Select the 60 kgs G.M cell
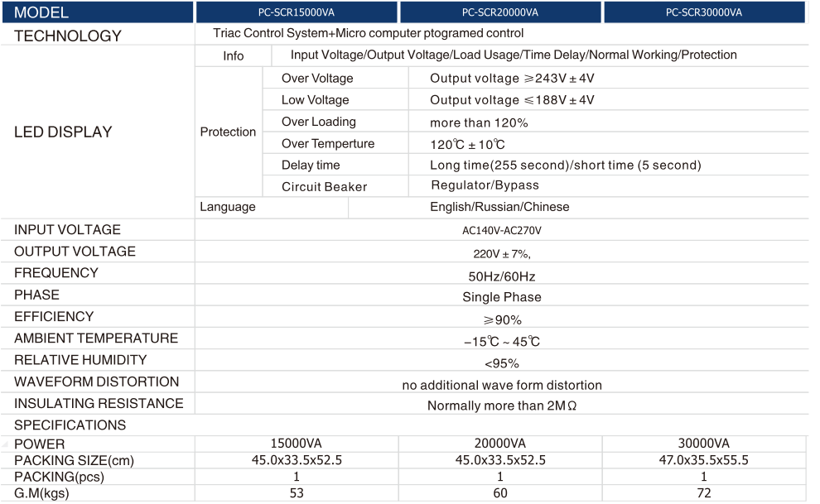 coord(500,493)
